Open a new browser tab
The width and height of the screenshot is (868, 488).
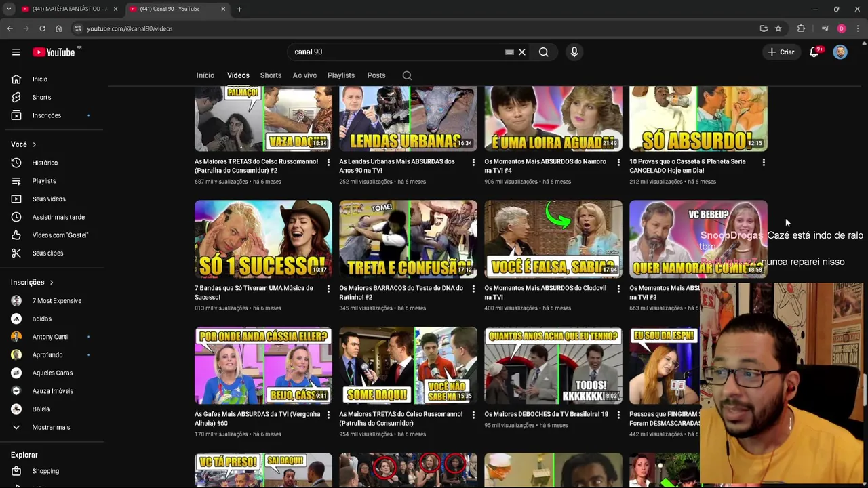239,9
